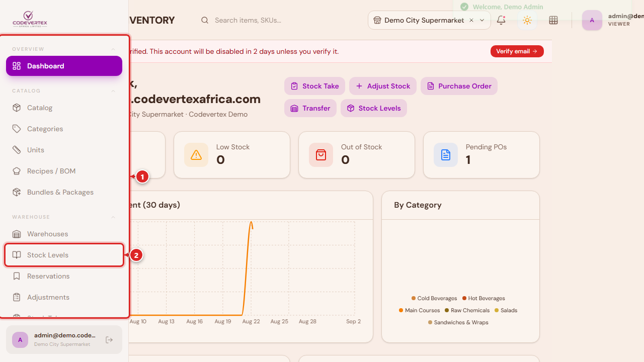This screenshot has height=362, width=644.
Task: Open Recipes / BOM page
Action: 64,171
